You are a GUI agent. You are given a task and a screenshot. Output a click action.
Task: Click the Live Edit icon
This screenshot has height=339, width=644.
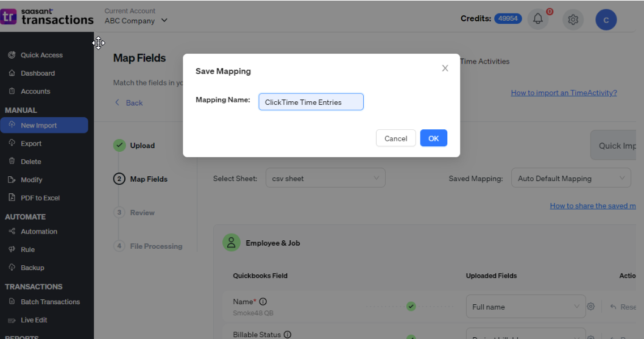(12, 319)
